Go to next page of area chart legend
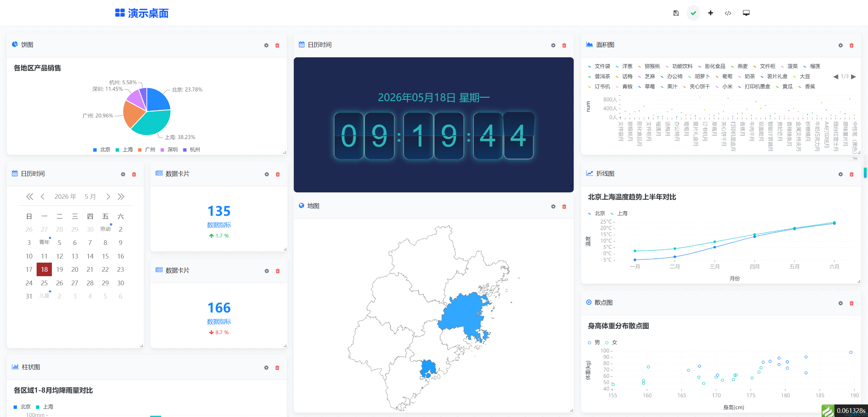The height and width of the screenshot is (417, 868). pos(854,77)
